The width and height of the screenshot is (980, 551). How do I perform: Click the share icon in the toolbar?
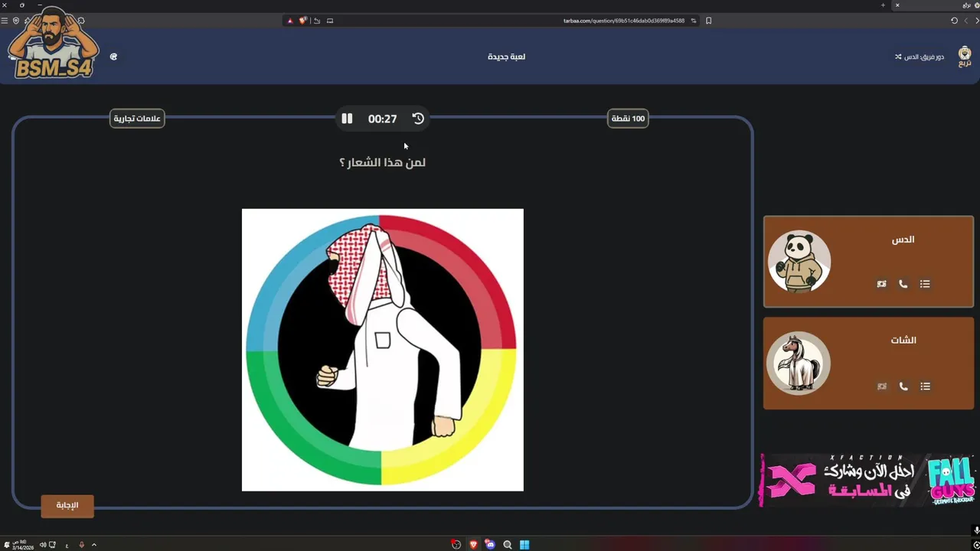317,21
